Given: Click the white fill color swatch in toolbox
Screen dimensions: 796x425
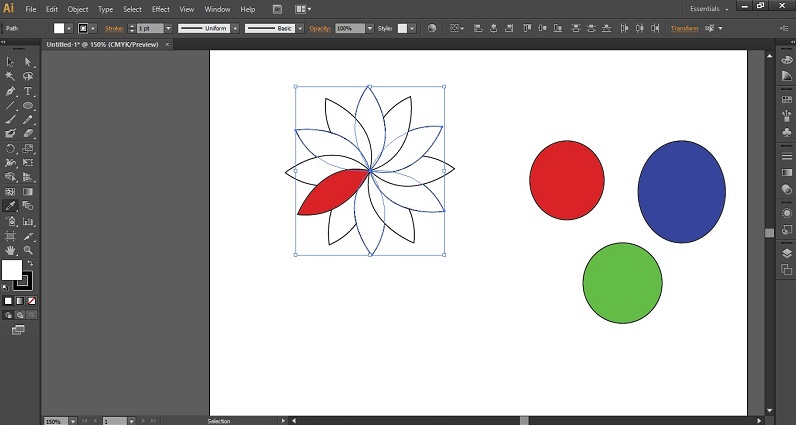Looking at the screenshot, I should point(11,270).
